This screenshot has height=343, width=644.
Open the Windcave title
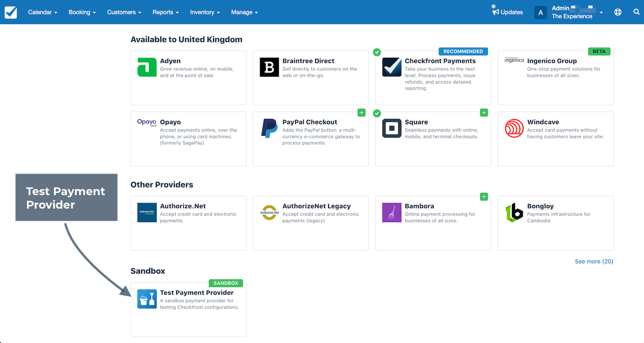click(543, 122)
